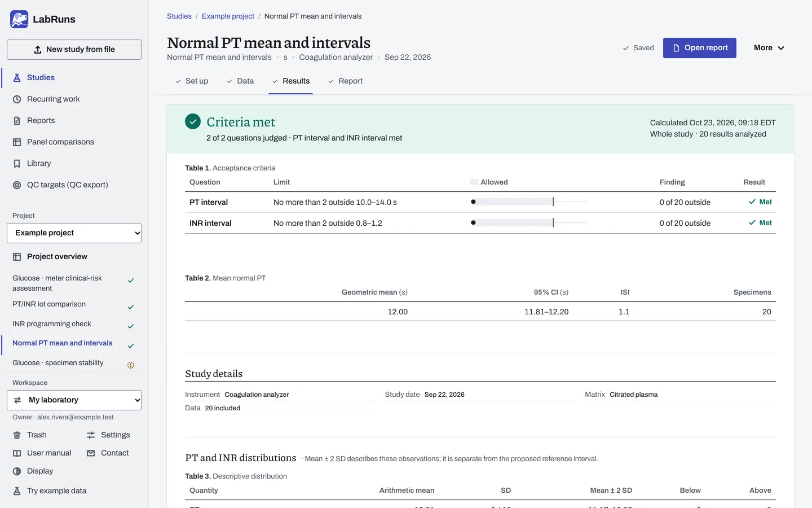
Task: Click the owner email alex.rivera@example.test
Action: (x=76, y=418)
